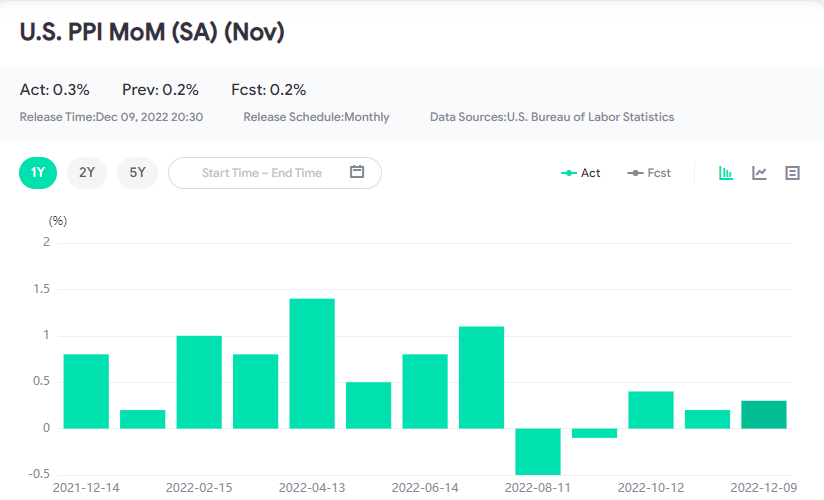Click the first bar at 2021-12-14
The height and width of the screenshot is (500, 824).
point(86,391)
